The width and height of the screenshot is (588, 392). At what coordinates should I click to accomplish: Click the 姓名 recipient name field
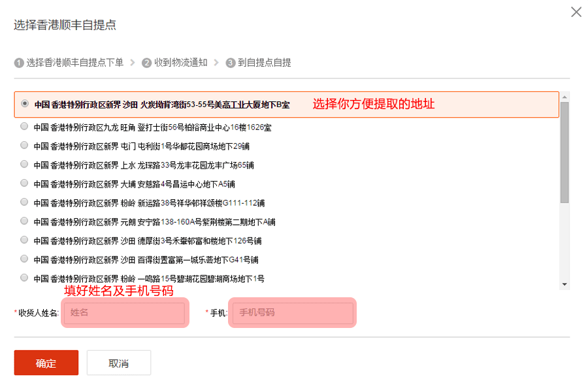click(x=124, y=312)
